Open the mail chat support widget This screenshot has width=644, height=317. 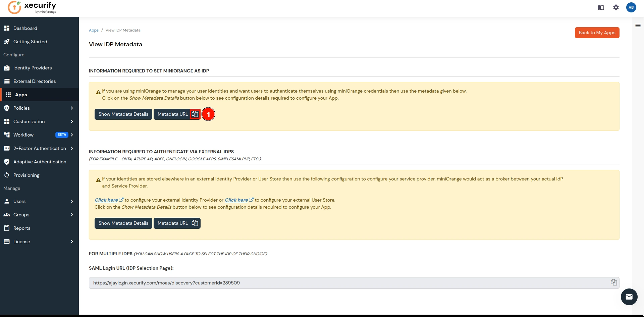click(x=629, y=297)
